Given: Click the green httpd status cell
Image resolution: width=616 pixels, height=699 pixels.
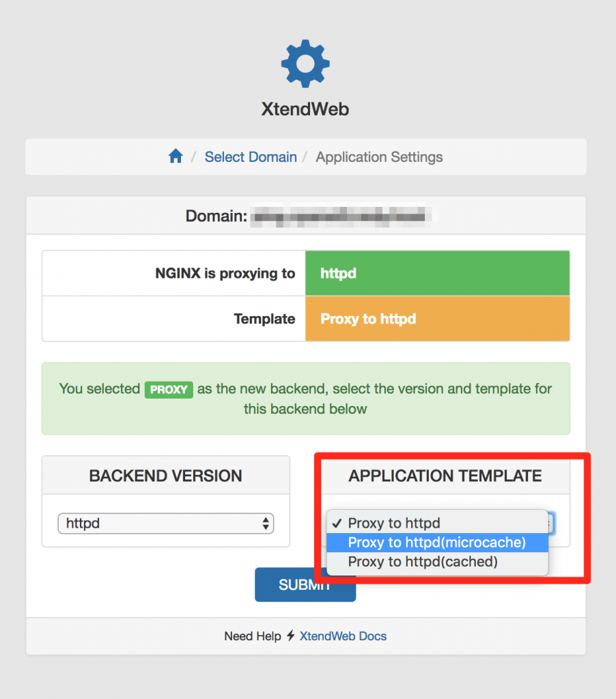Looking at the screenshot, I should click(437, 273).
